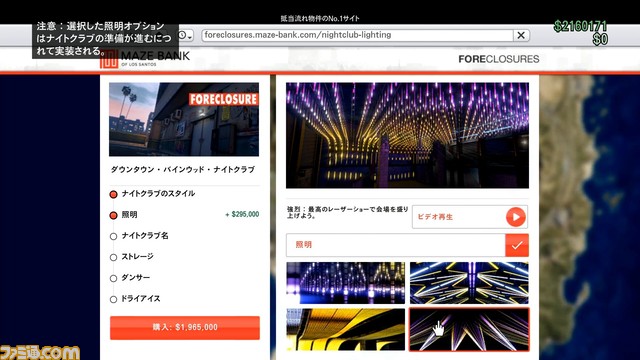
Task: Click the property name ダウンタウン・バインウッド・ナイトクラブ
Action: [183, 169]
